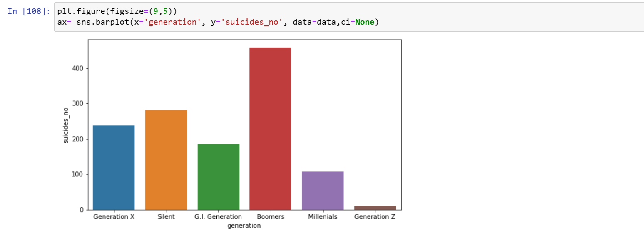
Task: Click the Silent axis label
Action: click(166, 217)
